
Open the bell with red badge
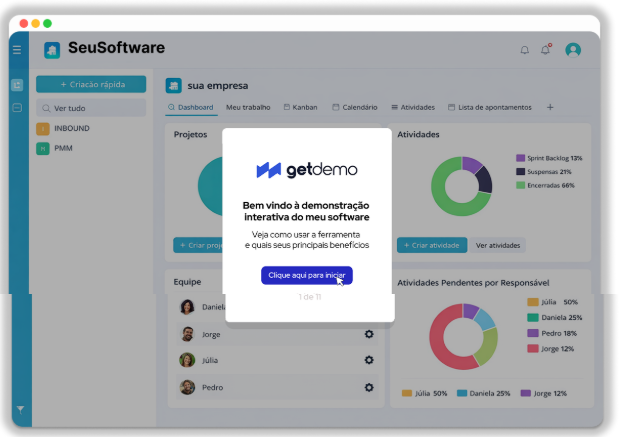tap(546, 49)
